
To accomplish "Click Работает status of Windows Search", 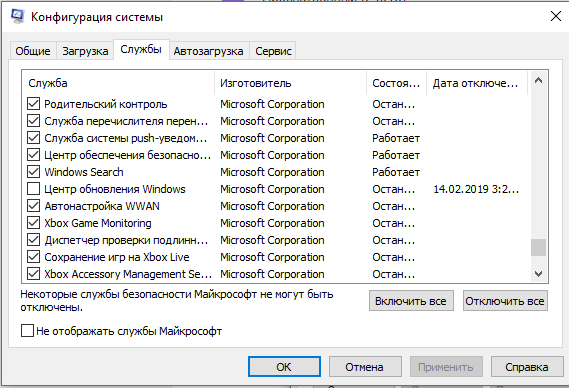I will [396, 172].
